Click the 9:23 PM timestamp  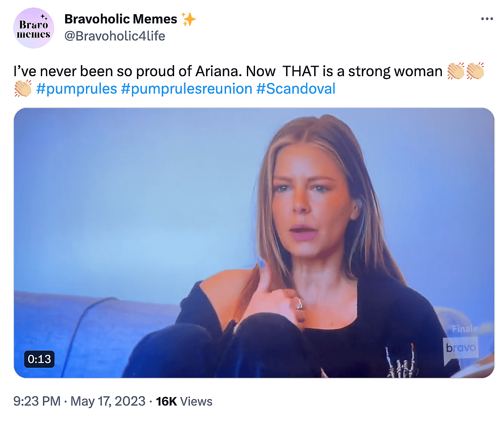coord(37,401)
